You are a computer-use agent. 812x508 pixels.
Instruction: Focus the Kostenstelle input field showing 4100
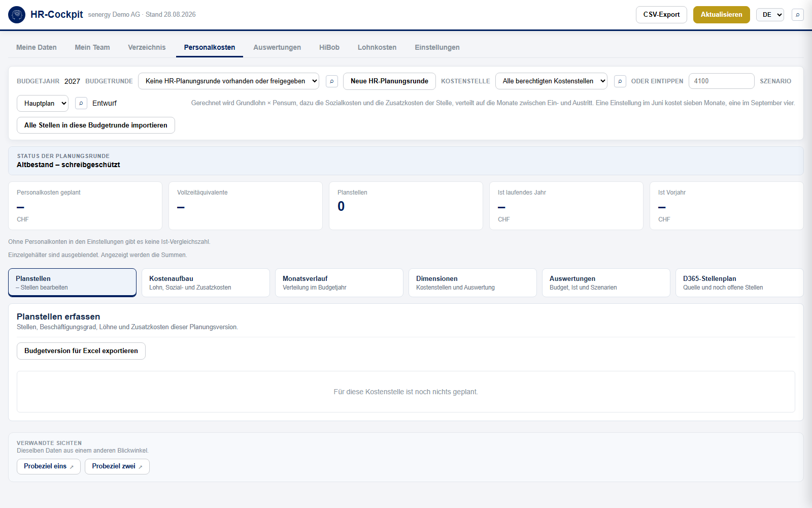[x=721, y=81]
